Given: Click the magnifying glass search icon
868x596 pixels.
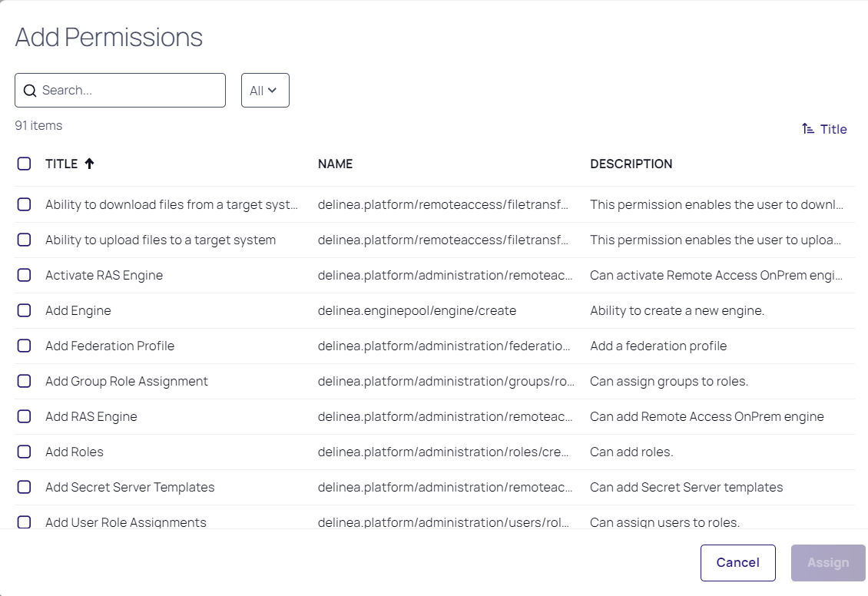Looking at the screenshot, I should [30, 90].
